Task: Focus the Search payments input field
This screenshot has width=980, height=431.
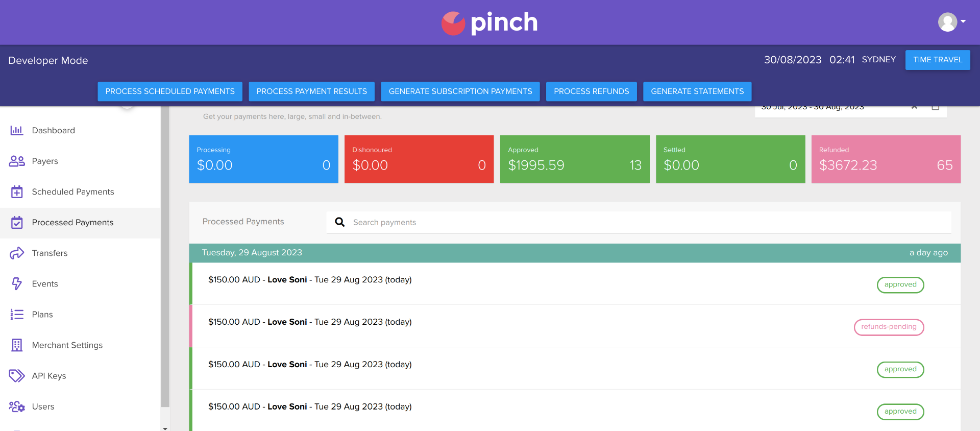Action: tap(648, 222)
